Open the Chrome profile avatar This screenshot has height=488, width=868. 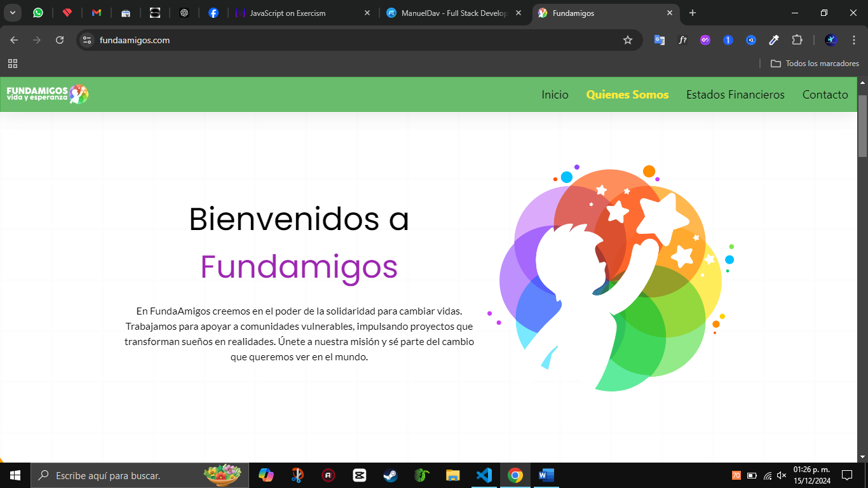pyautogui.click(x=831, y=40)
